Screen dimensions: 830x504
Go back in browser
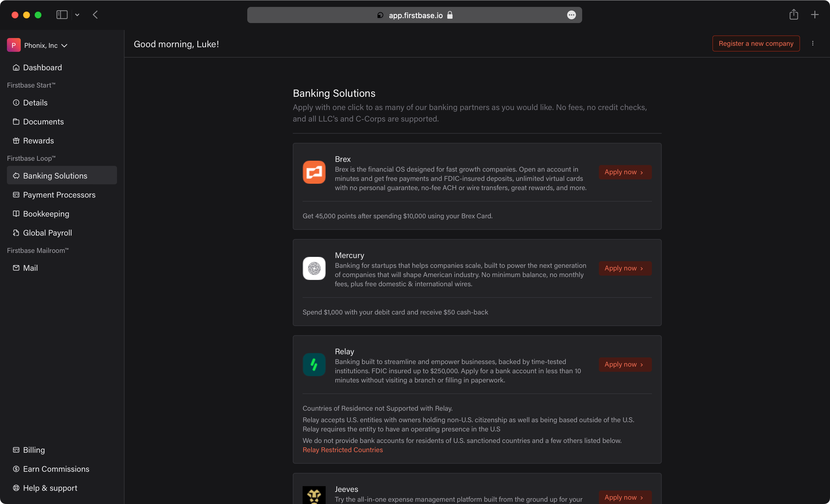(95, 15)
